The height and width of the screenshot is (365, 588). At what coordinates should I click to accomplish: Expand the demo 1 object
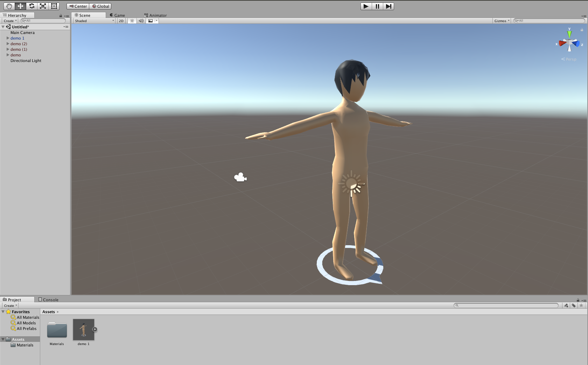click(x=8, y=38)
